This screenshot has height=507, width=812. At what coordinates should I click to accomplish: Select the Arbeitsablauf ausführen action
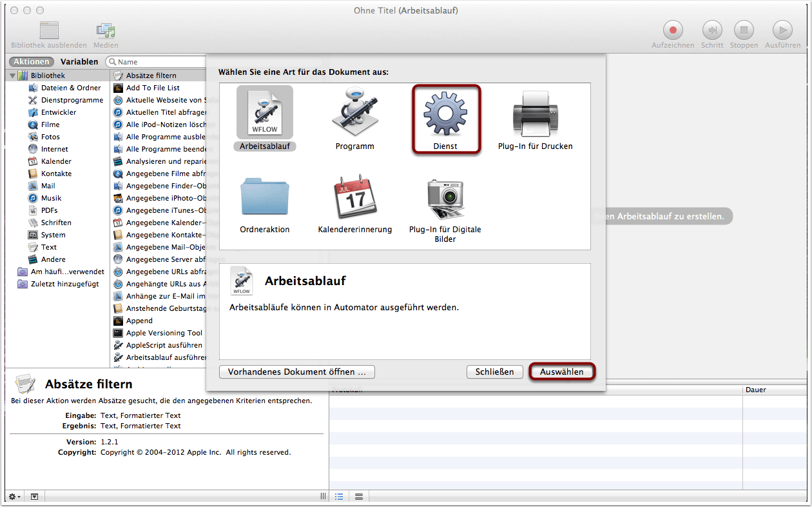(159, 357)
